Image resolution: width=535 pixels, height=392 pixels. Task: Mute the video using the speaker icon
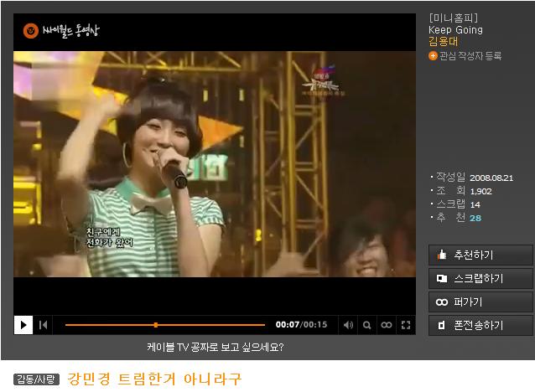coord(348,325)
